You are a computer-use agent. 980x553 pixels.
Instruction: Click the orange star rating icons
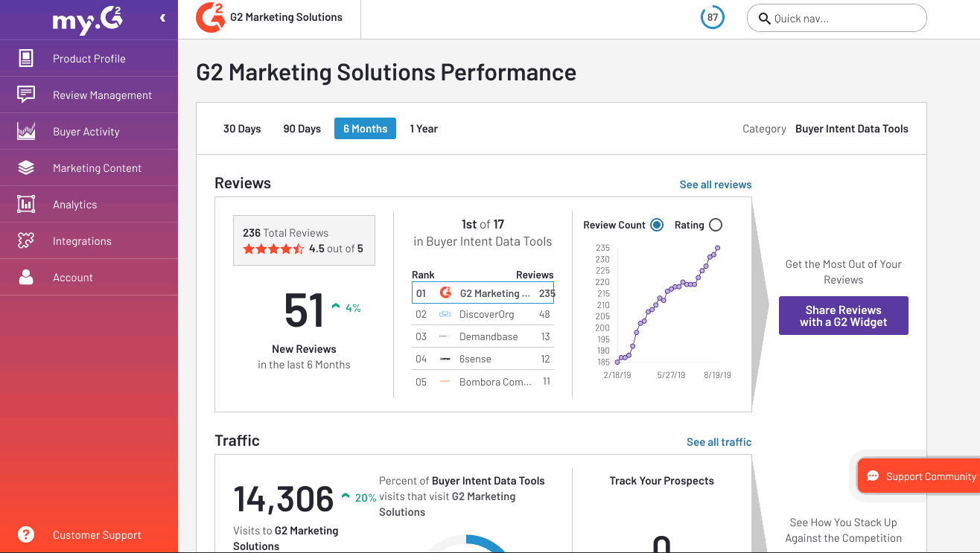coord(273,249)
